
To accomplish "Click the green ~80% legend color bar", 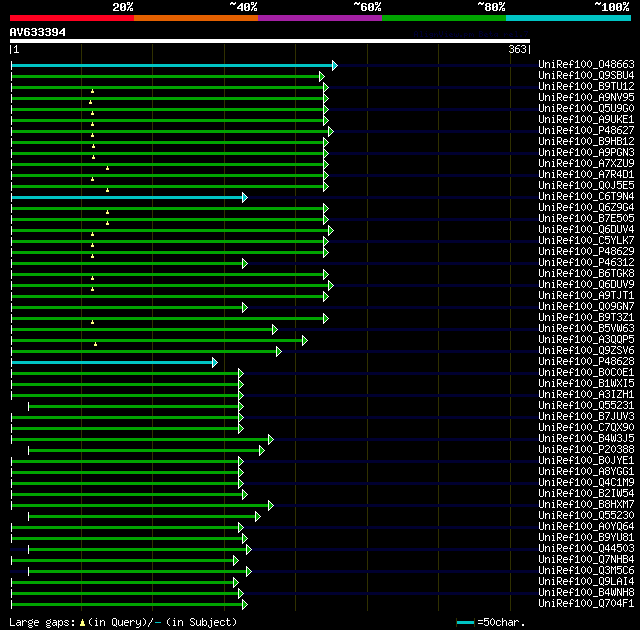I will point(444,18).
